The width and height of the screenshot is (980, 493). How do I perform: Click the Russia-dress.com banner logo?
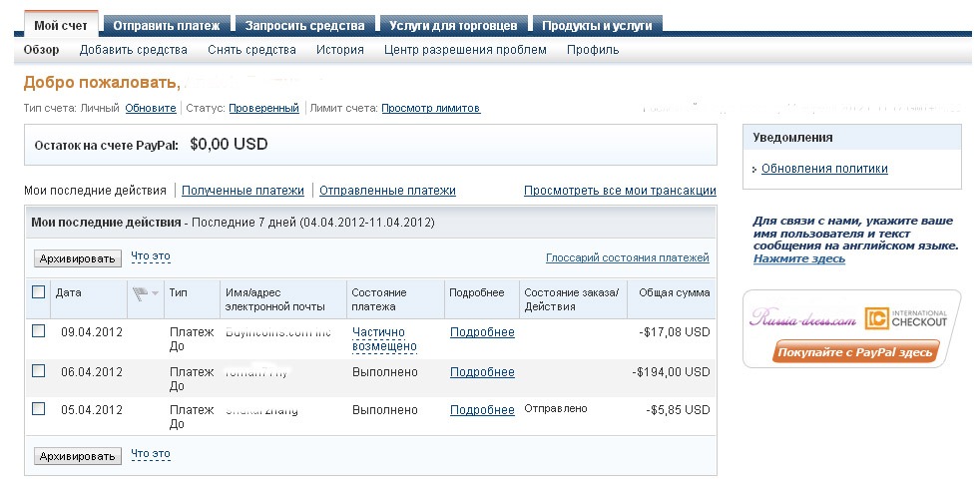coord(802,319)
